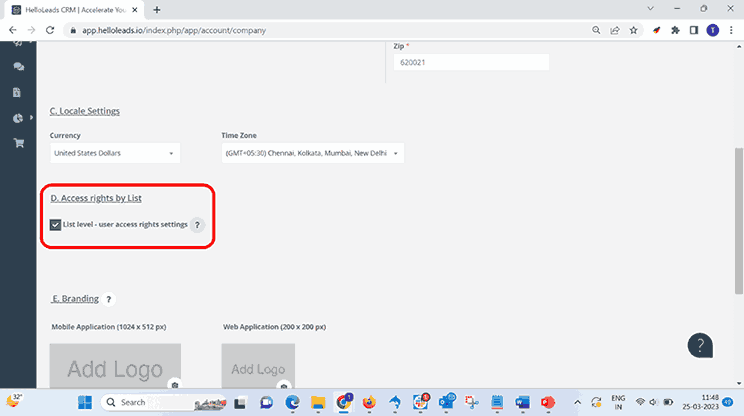Screen dimensions: 744x416
Task: Click the browser address bar
Action: [327, 30]
